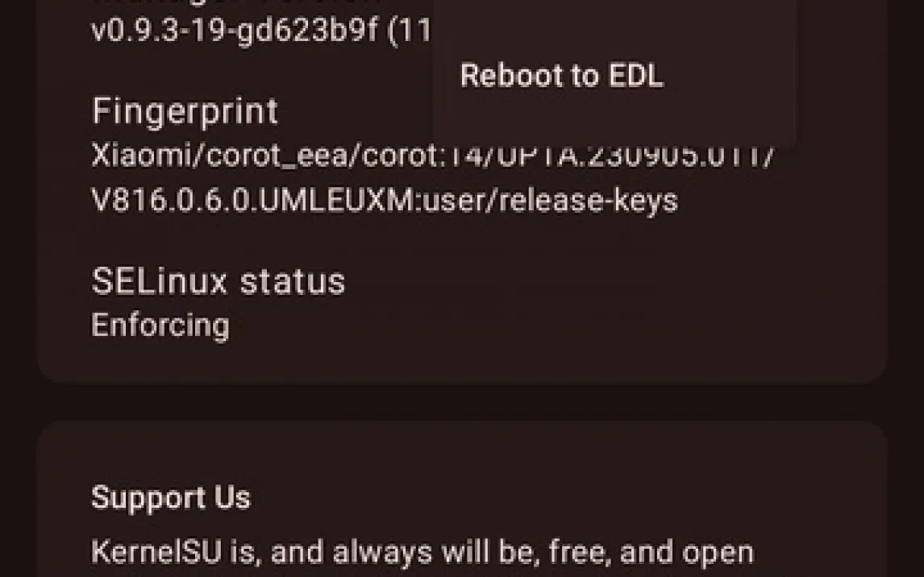Tap the v0.9.3-19-gd623b9f version string
Screen dimensions: 924x577
tap(235, 30)
